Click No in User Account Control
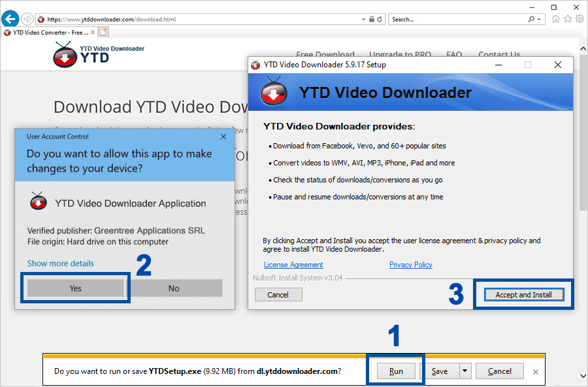The height and width of the screenshot is (387, 588). [x=174, y=288]
